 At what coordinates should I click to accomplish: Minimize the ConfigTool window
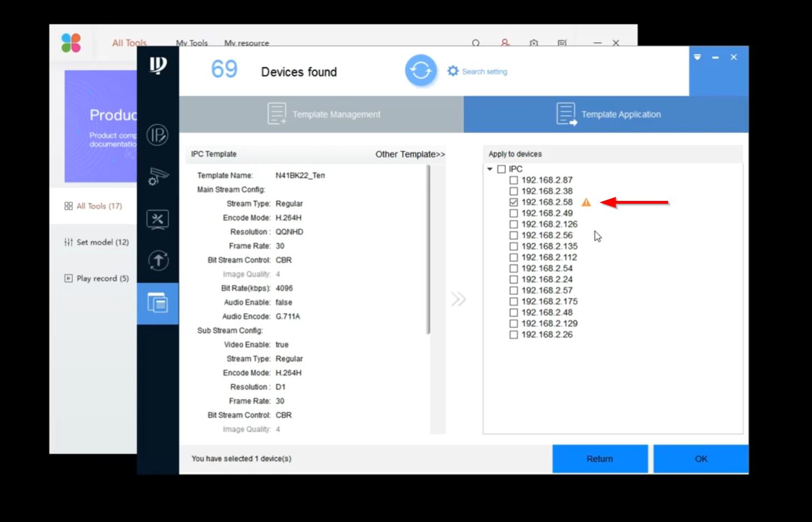(716, 57)
